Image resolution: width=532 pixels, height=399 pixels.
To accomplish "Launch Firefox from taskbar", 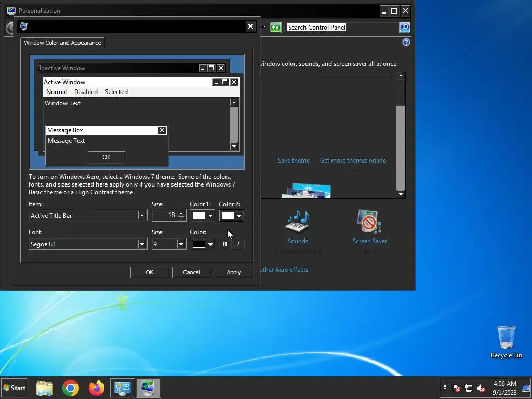I will [x=97, y=388].
